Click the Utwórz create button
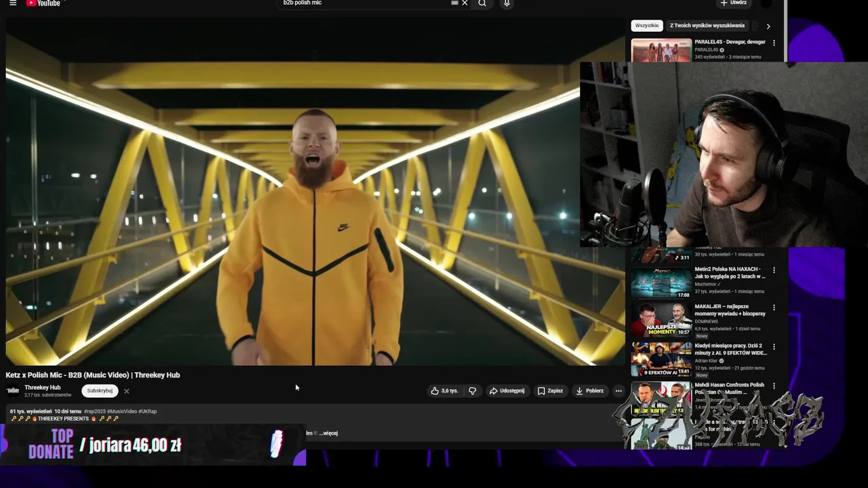This screenshot has height=488, width=868. click(x=735, y=3)
